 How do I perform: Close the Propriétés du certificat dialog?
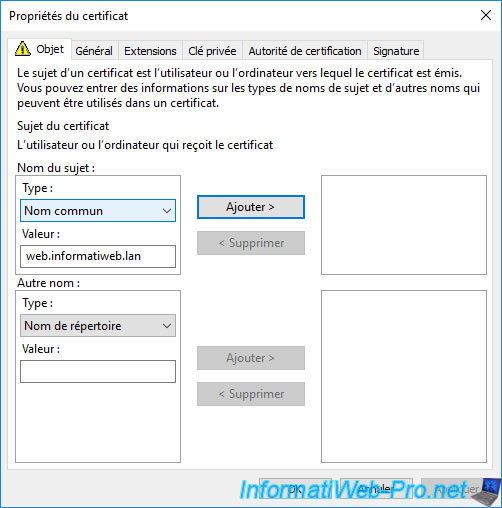(x=486, y=15)
